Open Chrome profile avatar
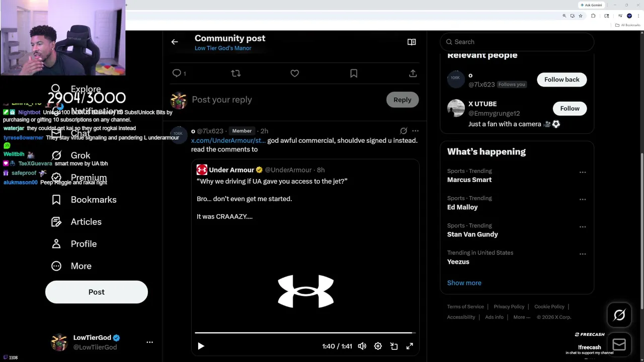Image resolution: width=644 pixels, height=362 pixels. 629,16
